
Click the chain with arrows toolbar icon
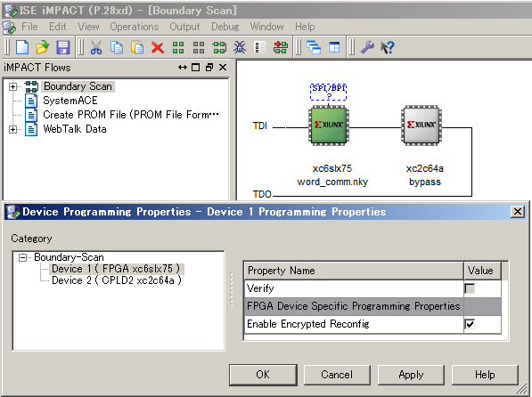(281, 47)
